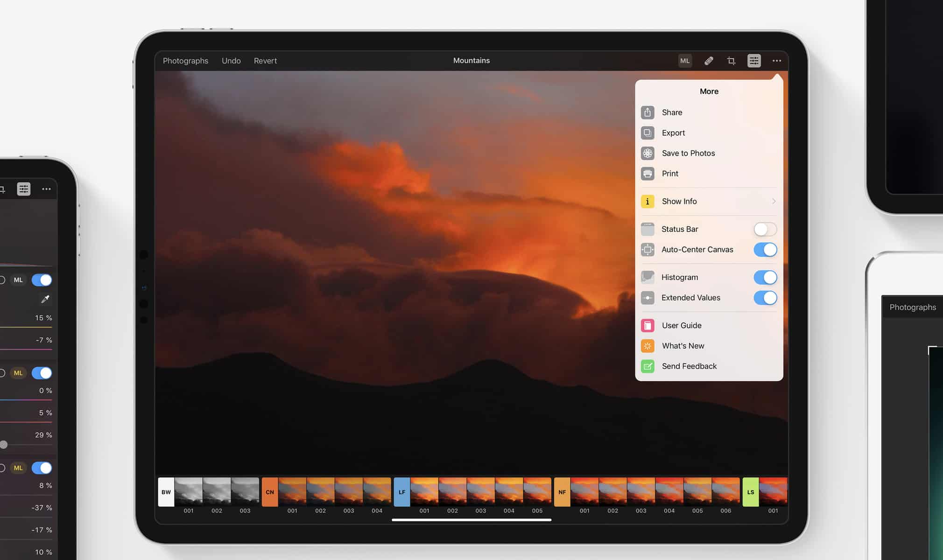Open the User Guide link

pos(681,325)
